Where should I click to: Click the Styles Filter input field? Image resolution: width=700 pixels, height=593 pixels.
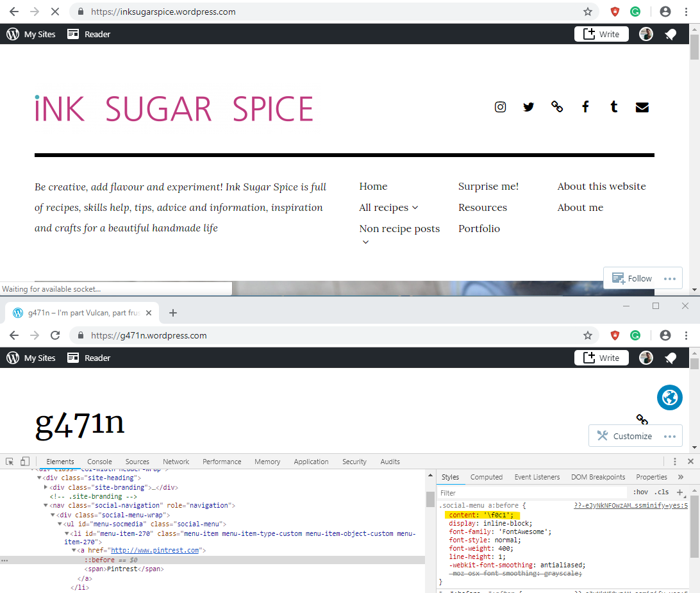point(533,492)
